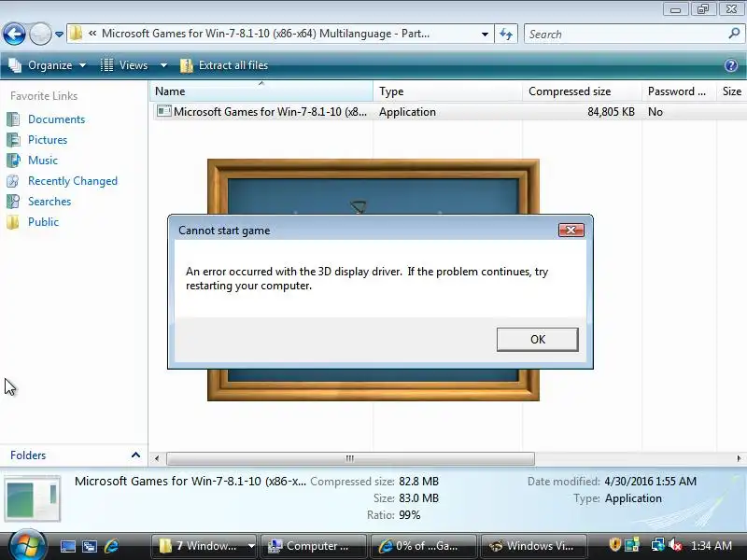Click the Switch between windows quick launch icon
The width and height of the screenshot is (747, 560).
90,546
